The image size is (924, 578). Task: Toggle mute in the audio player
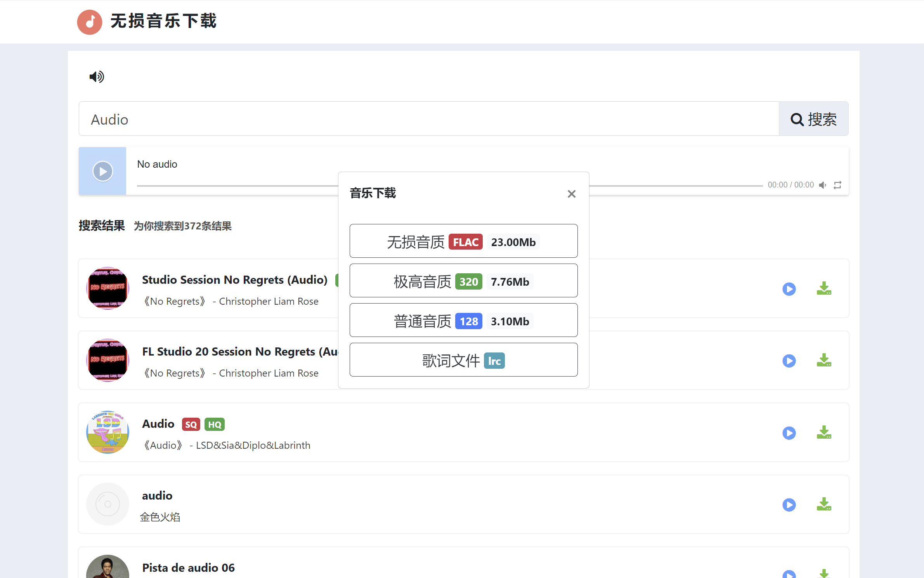pyautogui.click(x=823, y=185)
